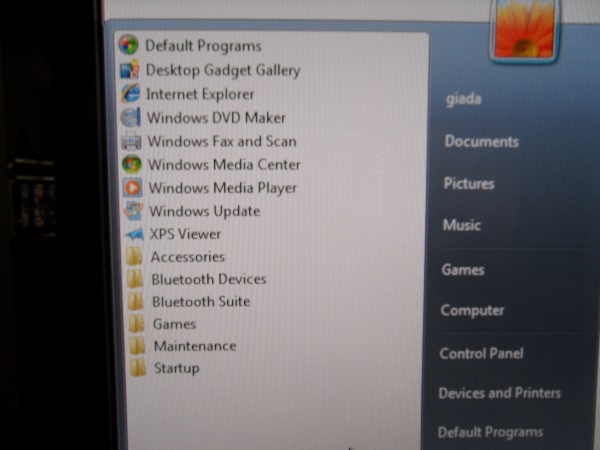Expand the Bluetooth Suite folder
The width and height of the screenshot is (600, 450).
pos(201,302)
